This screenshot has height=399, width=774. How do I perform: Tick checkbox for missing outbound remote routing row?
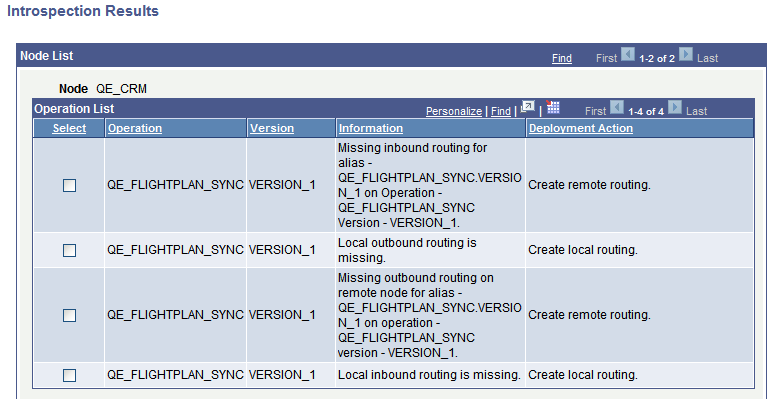point(70,316)
